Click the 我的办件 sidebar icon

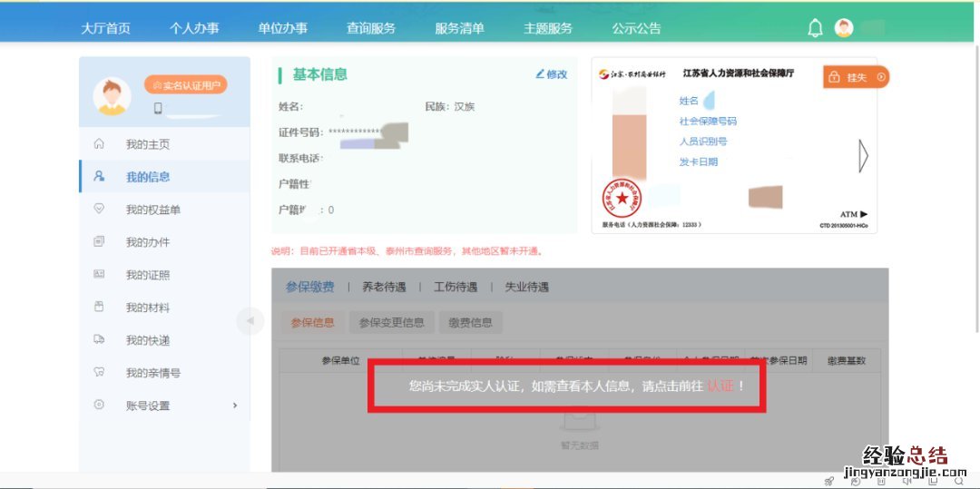(x=100, y=242)
